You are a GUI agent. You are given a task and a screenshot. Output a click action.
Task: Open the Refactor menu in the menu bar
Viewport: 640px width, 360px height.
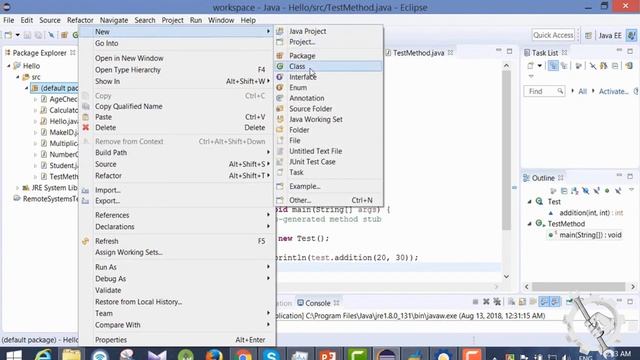pos(80,20)
